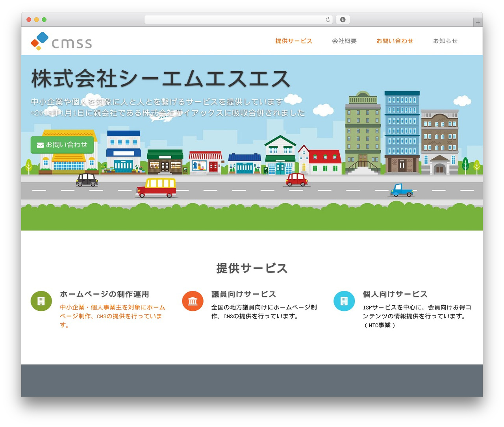
Task: Open the お問い合わせ navigation link
Action: coord(395,41)
